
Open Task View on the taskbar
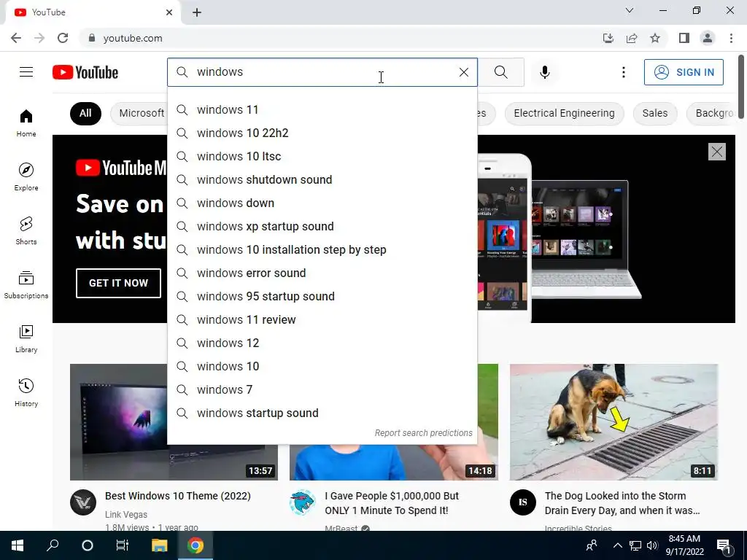tap(123, 545)
